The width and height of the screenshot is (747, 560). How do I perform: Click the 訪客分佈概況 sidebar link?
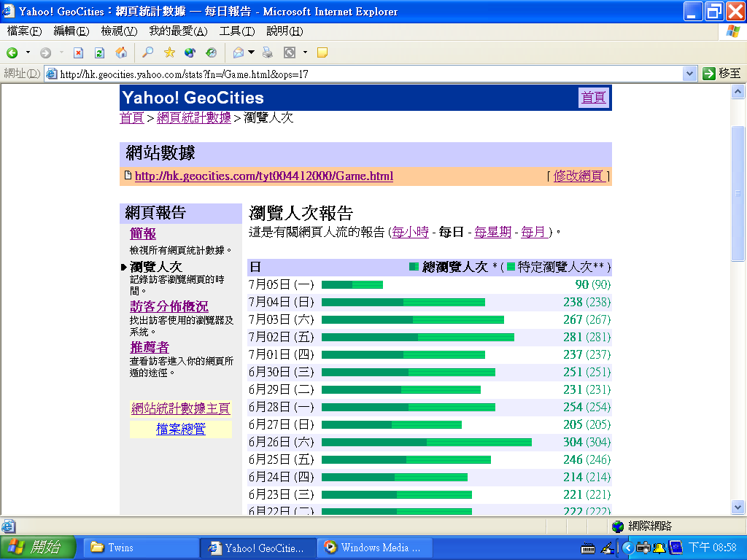(169, 306)
